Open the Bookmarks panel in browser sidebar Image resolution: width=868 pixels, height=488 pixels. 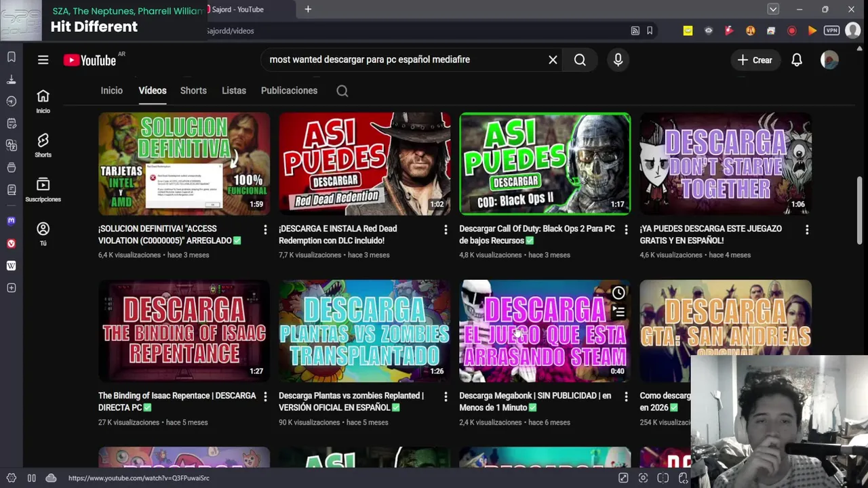pos(12,57)
